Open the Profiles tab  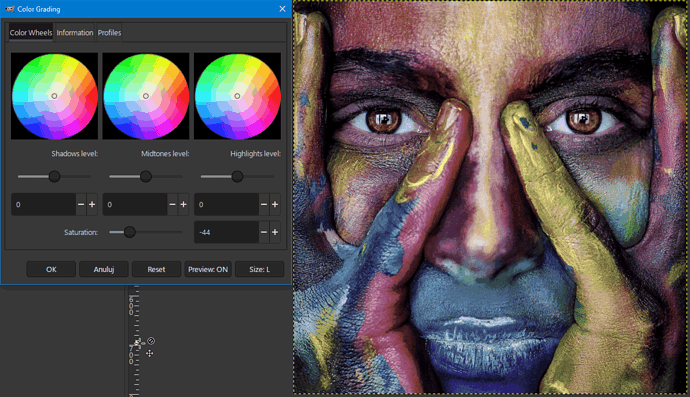click(109, 33)
